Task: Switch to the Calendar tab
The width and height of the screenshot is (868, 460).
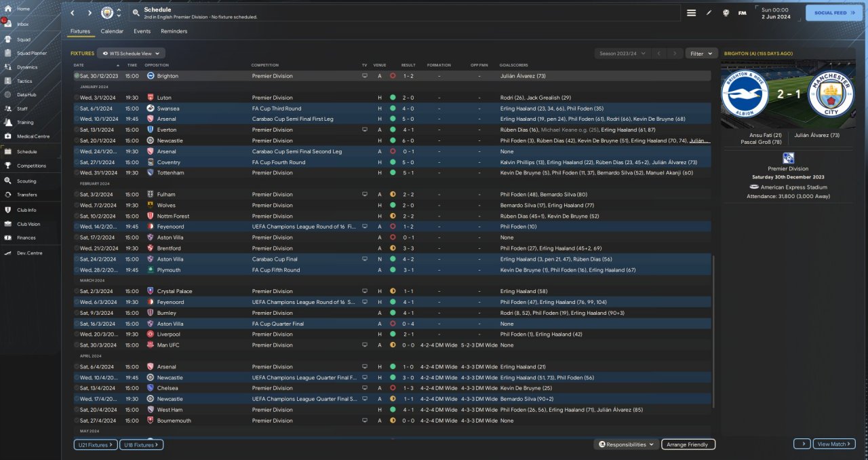Action: click(112, 31)
